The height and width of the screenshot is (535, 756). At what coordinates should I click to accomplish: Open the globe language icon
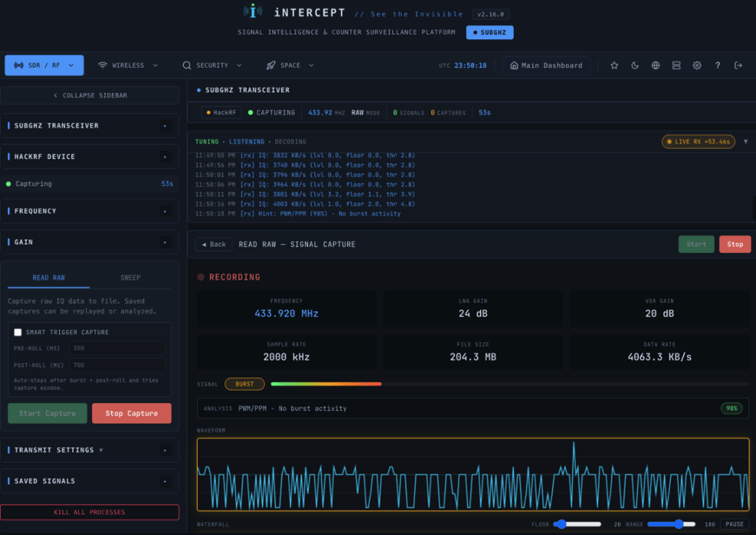(655, 65)
